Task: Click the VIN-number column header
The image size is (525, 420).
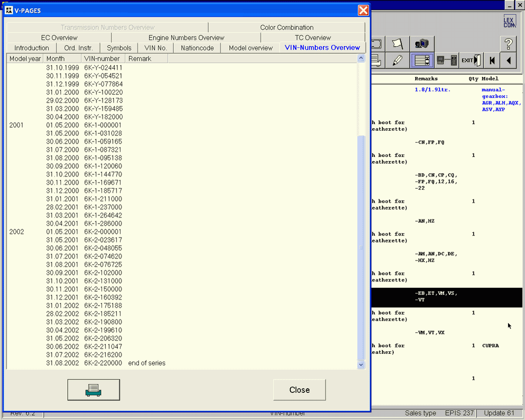Action: pyautogui.click(x=103, y=58)
